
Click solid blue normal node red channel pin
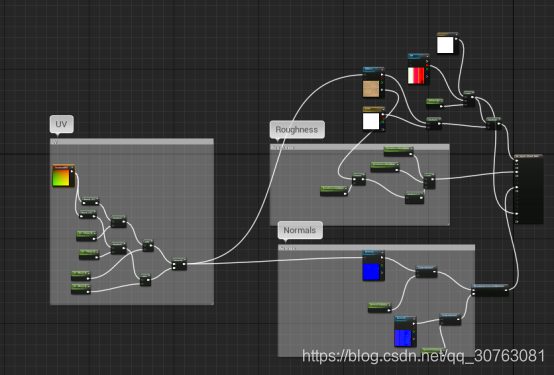pyautogui.click(x=382, y=262)
